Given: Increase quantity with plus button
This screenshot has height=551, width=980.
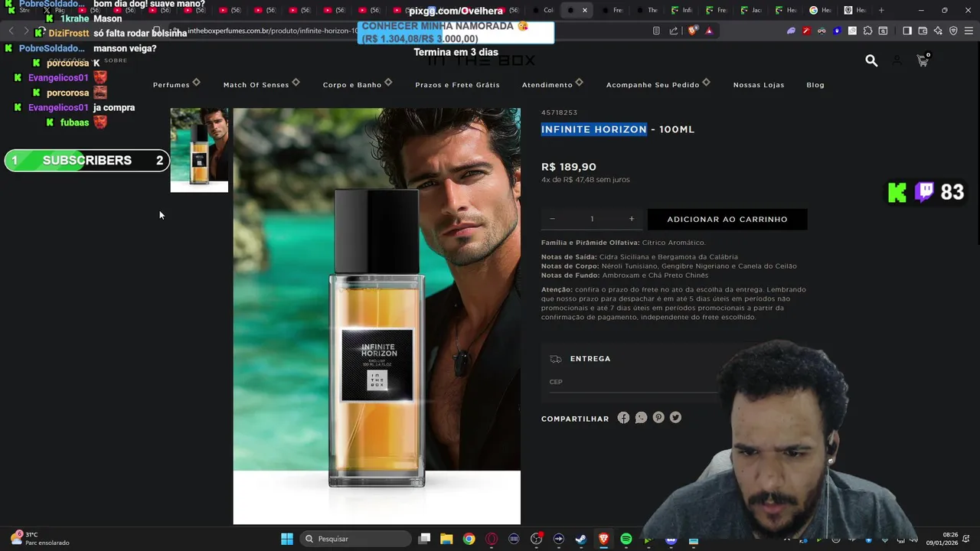Looking at the screenshot, I should coord(632,219).
